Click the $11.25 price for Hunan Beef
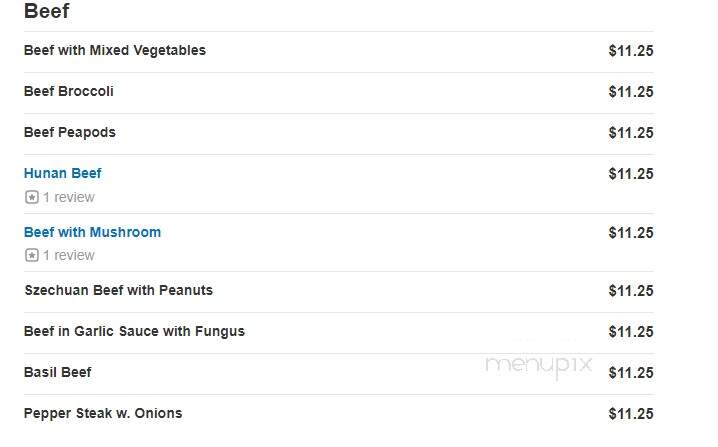 tap(631, 174)
